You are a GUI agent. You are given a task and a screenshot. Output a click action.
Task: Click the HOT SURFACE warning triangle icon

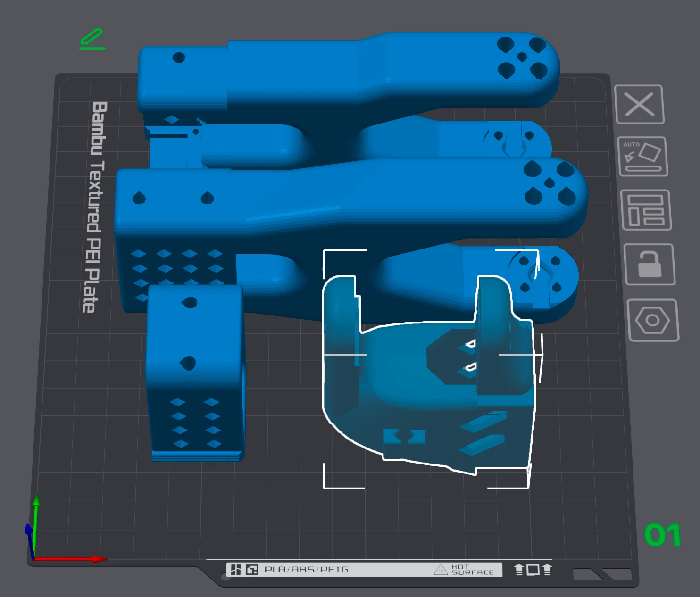pos(441,570)
